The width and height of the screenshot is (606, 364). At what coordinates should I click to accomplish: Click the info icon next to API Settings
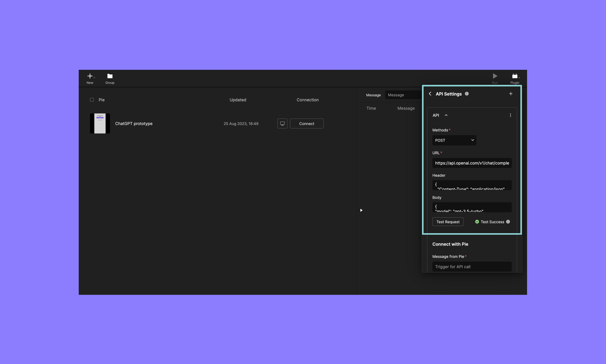pyautogui.click(x=467, y=94)
